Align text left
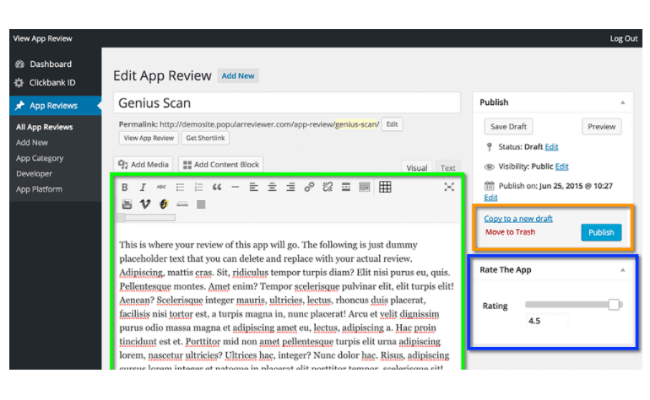This screenshot has height=400, width=650. (x=254, y=187)
